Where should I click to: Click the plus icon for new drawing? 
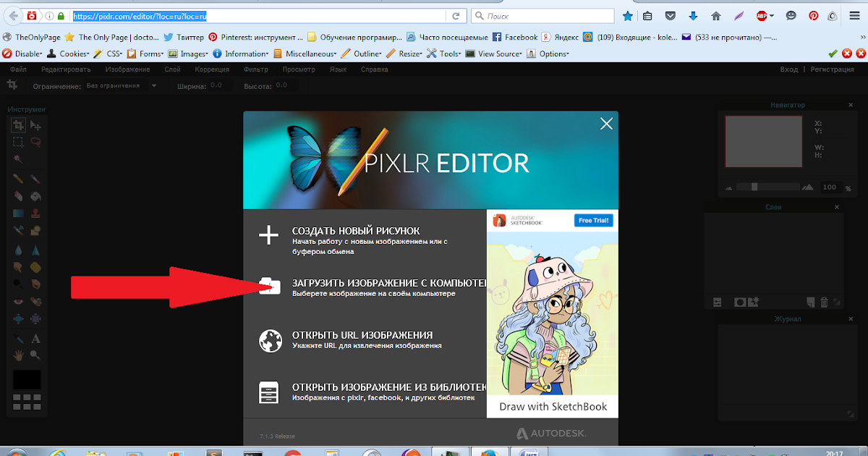point(269,235)
